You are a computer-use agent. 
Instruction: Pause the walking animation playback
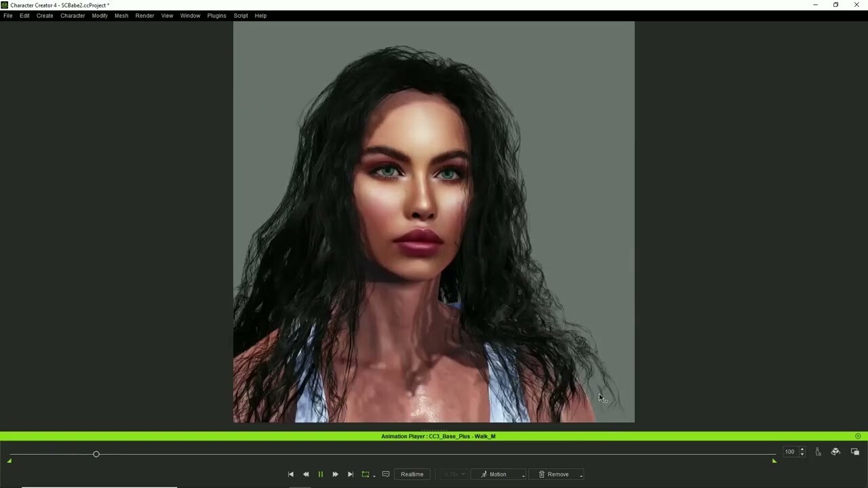pyautogui.click(x=320, y=474)
